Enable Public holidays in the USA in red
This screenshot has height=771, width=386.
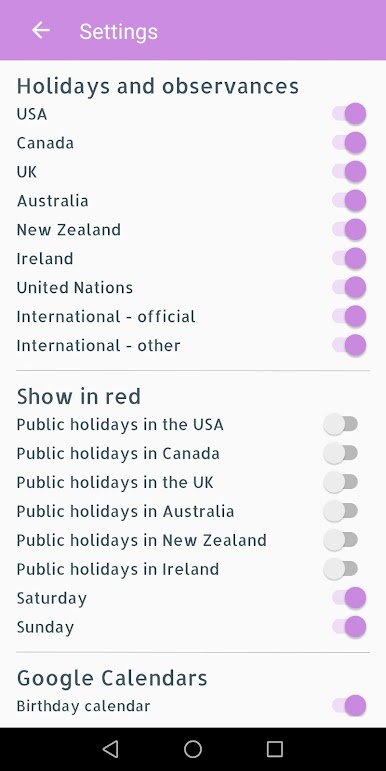[x=341, y=424]
